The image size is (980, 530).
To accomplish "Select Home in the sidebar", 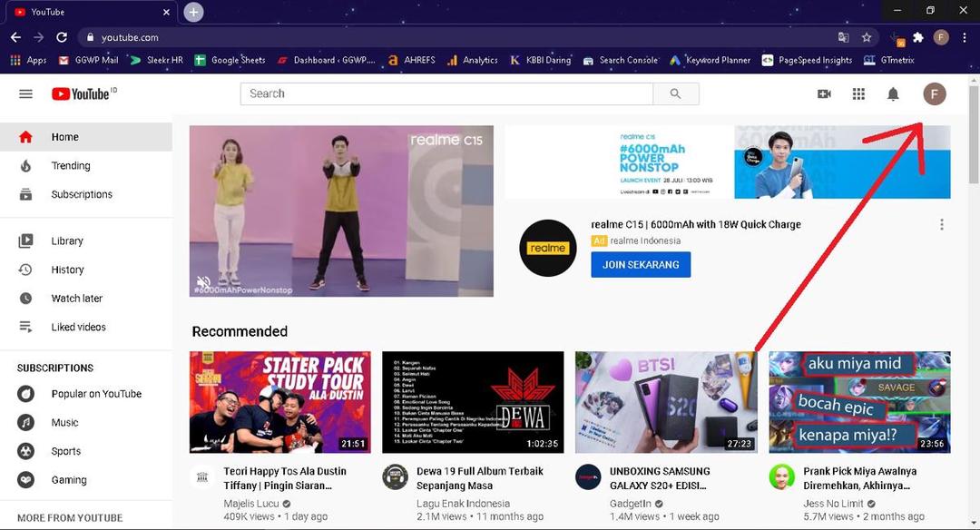I will [85, 137].
